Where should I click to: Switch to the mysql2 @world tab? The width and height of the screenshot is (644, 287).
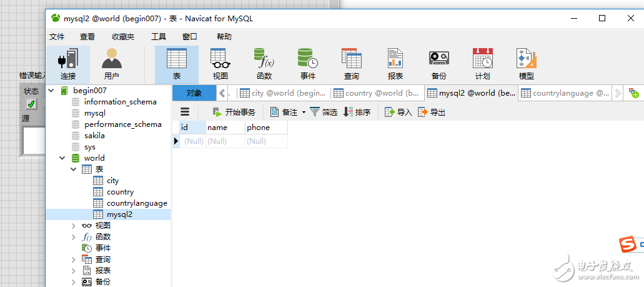pos(472,93)
